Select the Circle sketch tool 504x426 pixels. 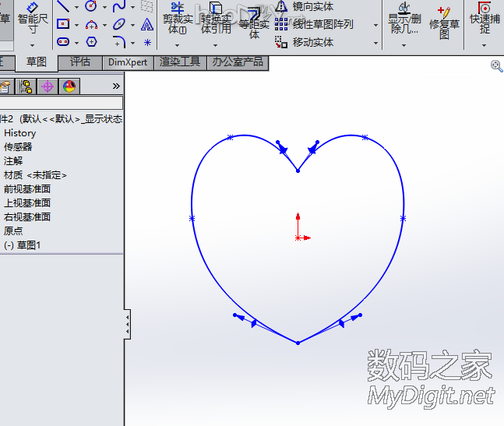coord(91,6)
